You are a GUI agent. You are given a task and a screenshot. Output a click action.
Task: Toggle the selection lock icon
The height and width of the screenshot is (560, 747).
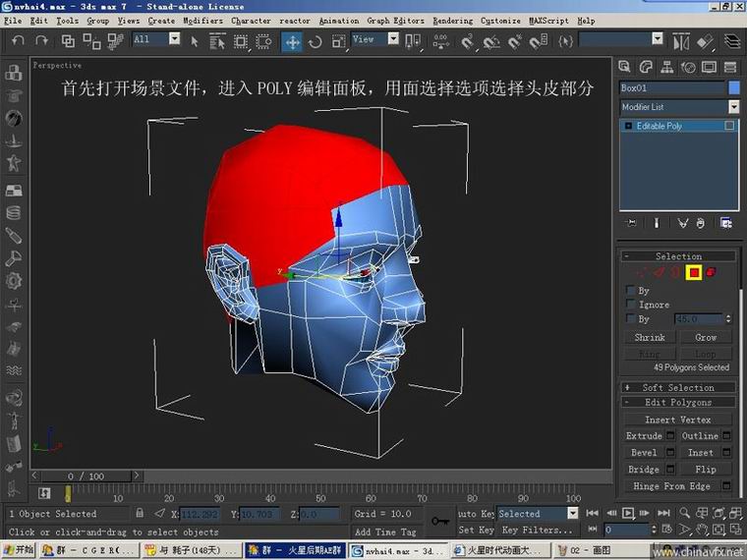[140, 513]
